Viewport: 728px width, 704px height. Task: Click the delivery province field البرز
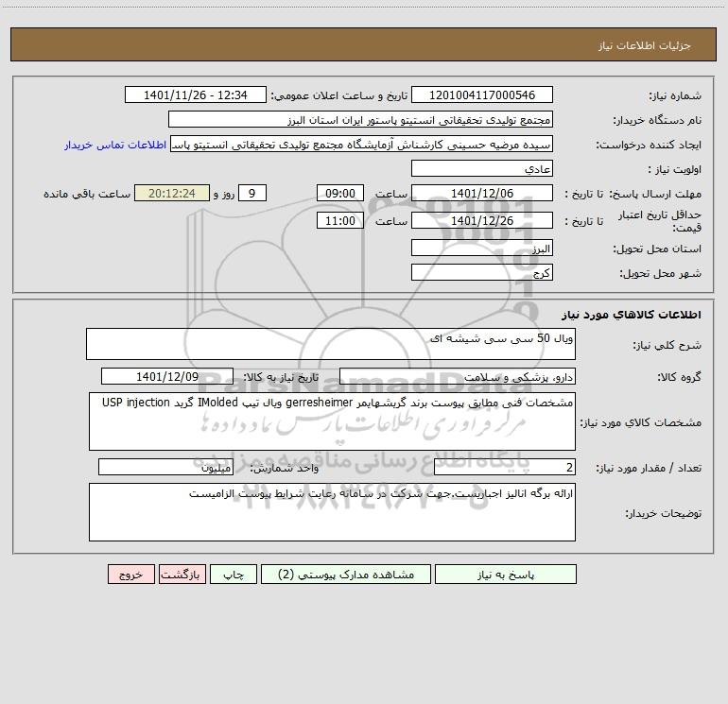482,248
